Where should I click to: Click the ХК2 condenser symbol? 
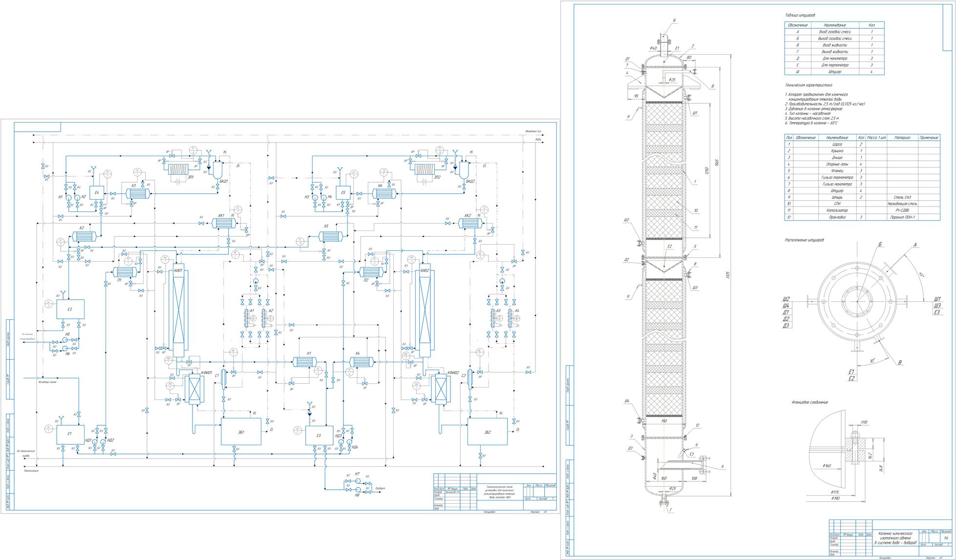point(471,223)
